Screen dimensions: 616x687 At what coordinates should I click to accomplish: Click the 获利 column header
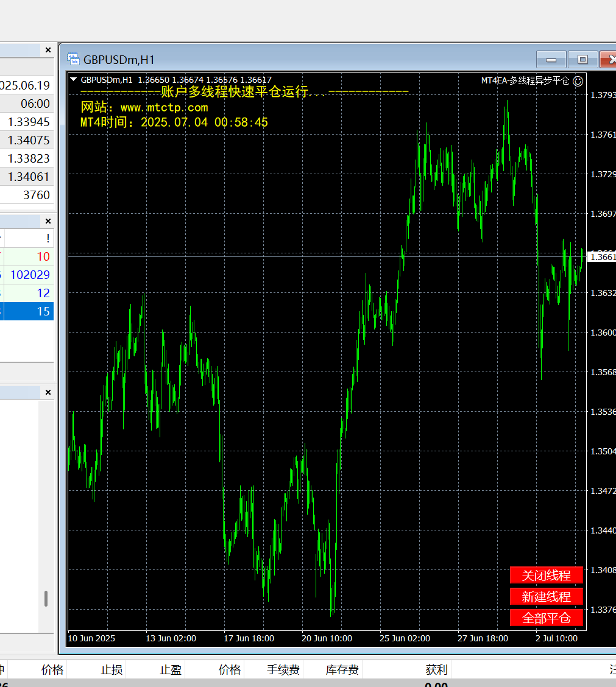[x=436, y=669]
